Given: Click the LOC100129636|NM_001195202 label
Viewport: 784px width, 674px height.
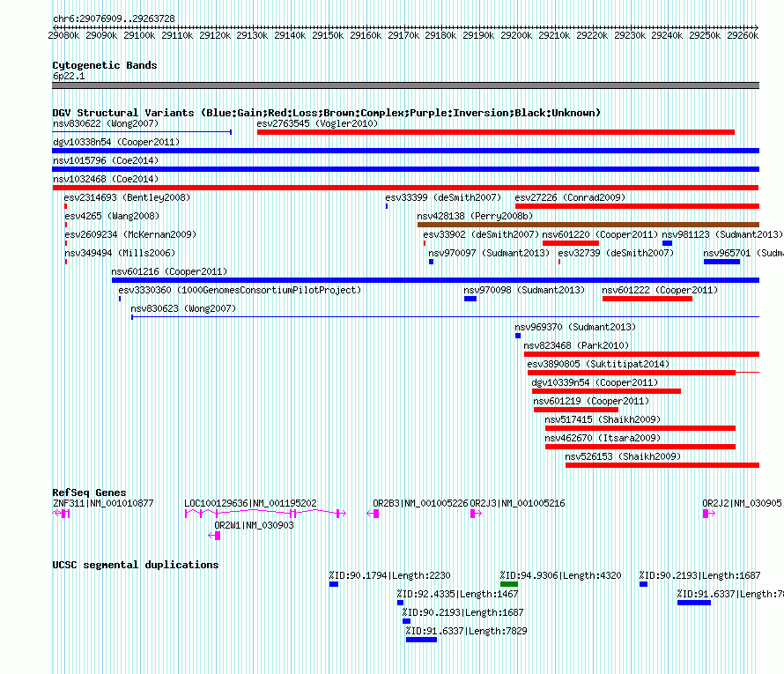Looking at the screenshot, I should (x=250, y=503).
